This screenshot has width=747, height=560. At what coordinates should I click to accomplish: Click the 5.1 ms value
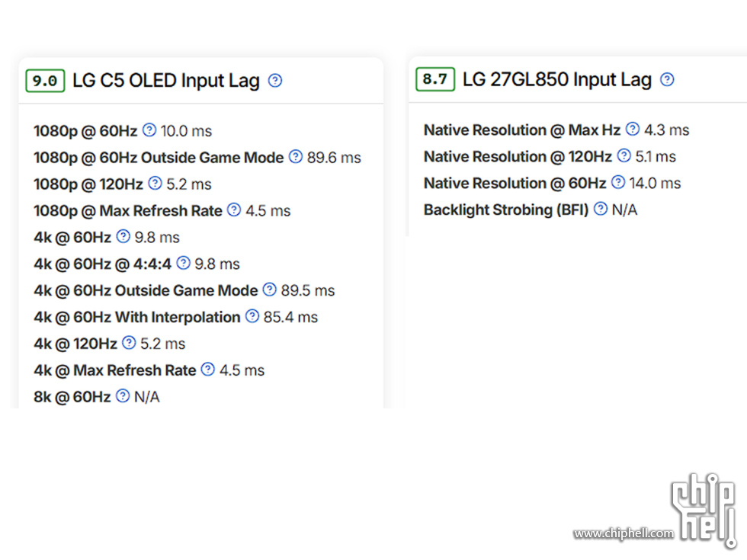[656, 157]
